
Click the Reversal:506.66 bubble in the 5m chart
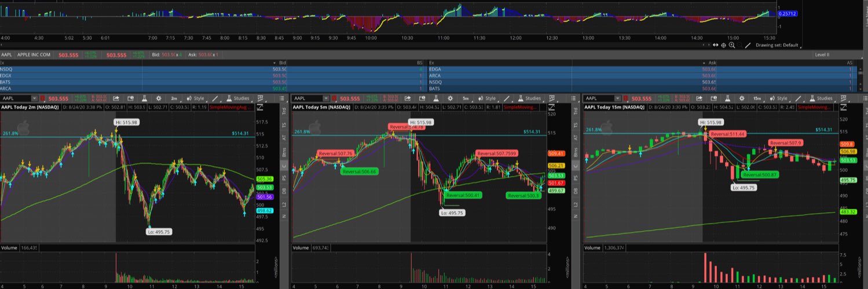coord(359,171)
